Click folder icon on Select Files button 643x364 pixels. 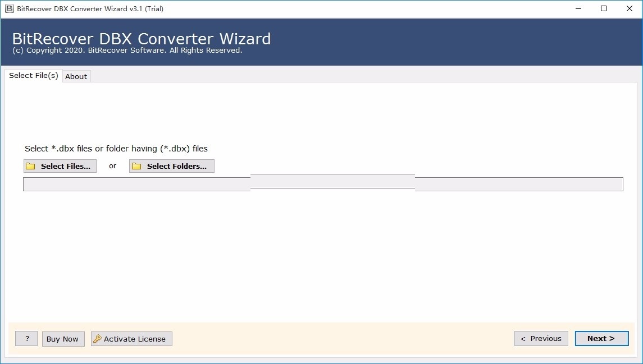click(x=30, y=166)
